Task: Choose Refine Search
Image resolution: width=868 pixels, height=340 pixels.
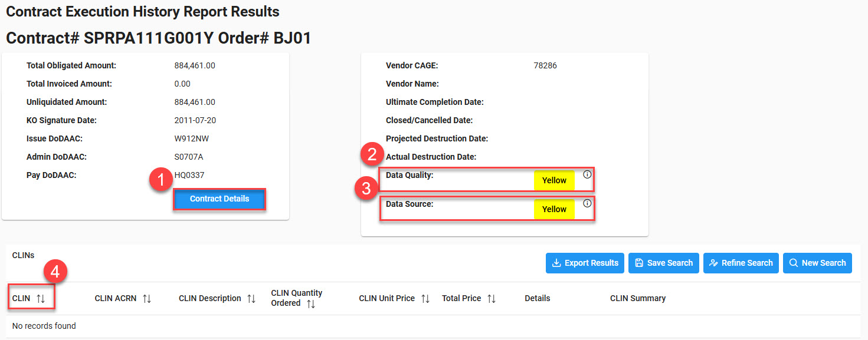Action: [741, 263]
